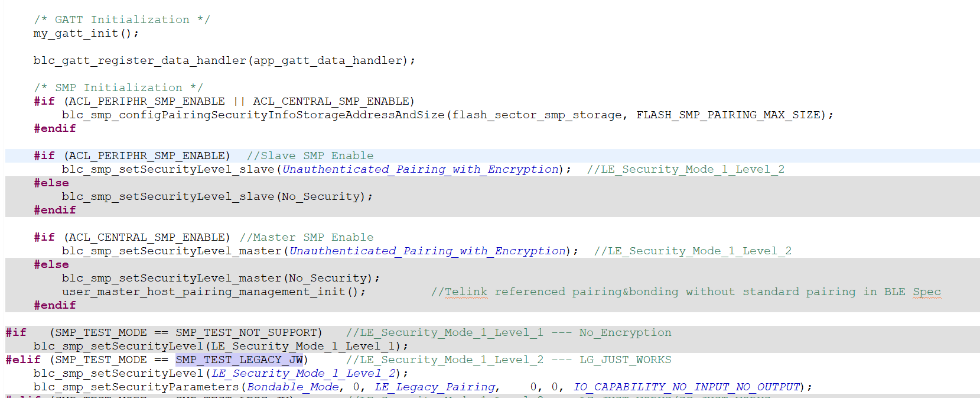Click the SMP_TEST_NOT_SUPPORT macro
The width and height of the screenshot is (980, 398).
(x=249, y=332)
